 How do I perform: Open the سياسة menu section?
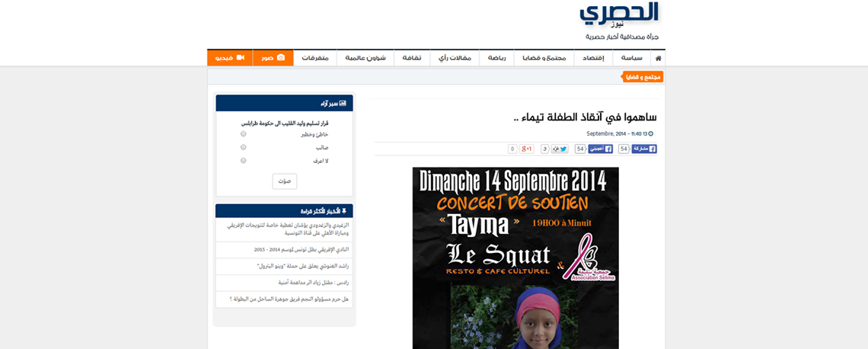tap(632, 58)
